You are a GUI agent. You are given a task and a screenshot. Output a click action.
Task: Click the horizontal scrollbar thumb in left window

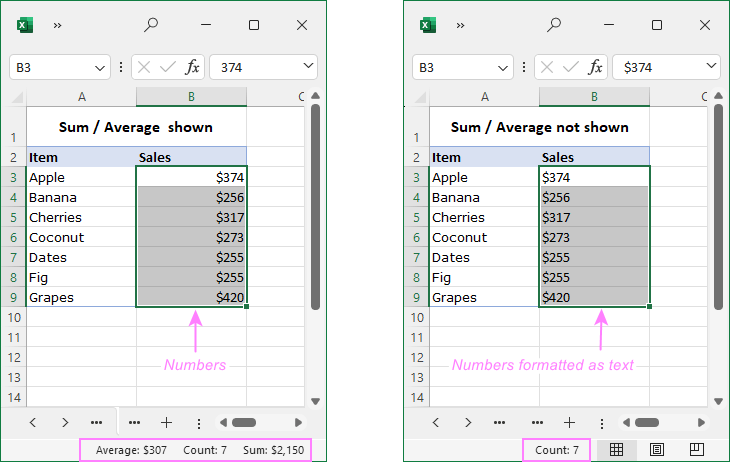244,423
